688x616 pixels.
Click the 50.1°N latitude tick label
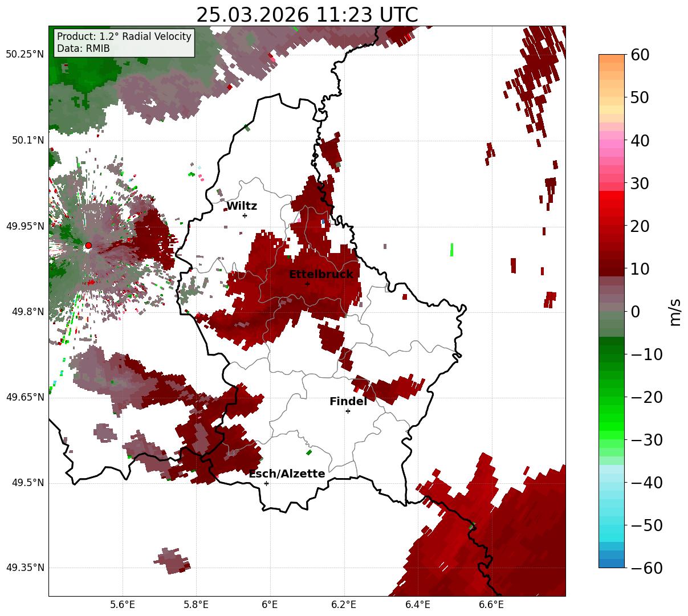(x=27, y=140)
